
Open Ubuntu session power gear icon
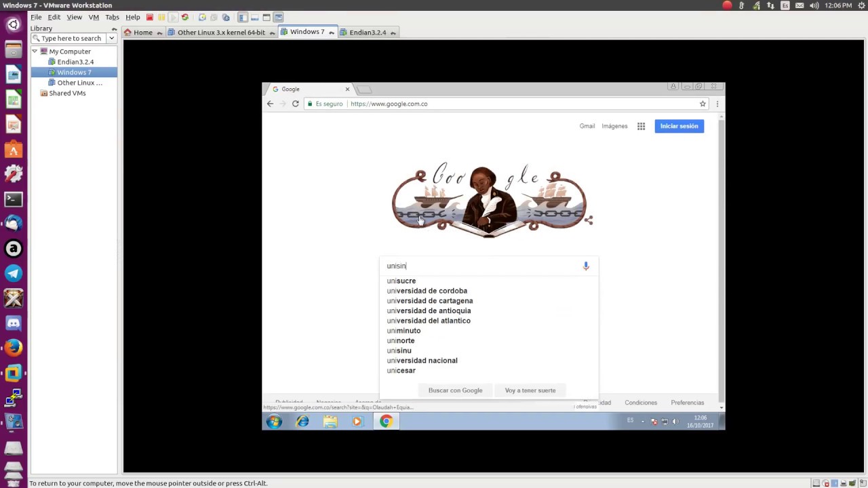861,5
